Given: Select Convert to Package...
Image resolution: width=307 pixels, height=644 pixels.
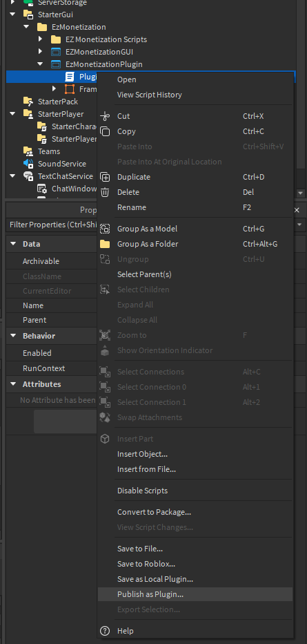Looking at the screenshot, I should (195, 512).
